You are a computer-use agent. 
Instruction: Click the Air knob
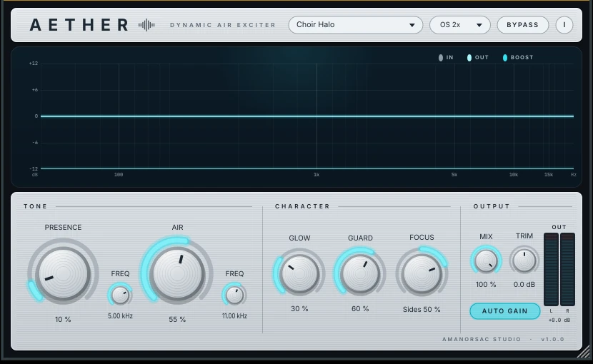177,273
